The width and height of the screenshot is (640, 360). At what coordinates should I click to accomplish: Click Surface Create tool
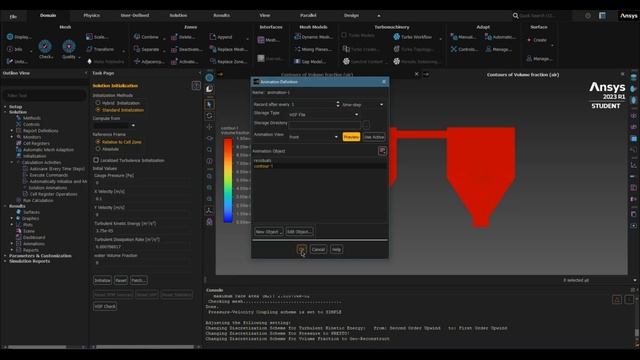pos(537,40)
